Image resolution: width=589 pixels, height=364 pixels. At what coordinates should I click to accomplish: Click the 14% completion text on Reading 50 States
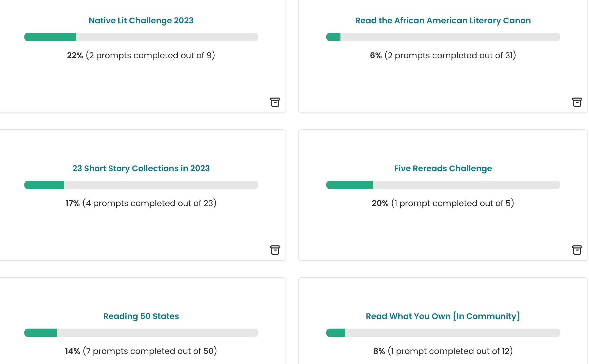pos(72,351)
